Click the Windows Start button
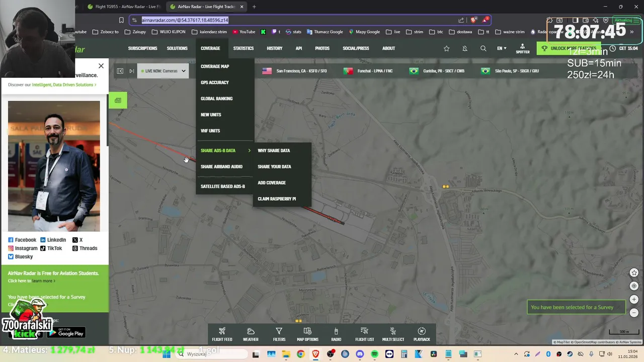This screenshot has width=644, height=362. (x=167, y=354)
